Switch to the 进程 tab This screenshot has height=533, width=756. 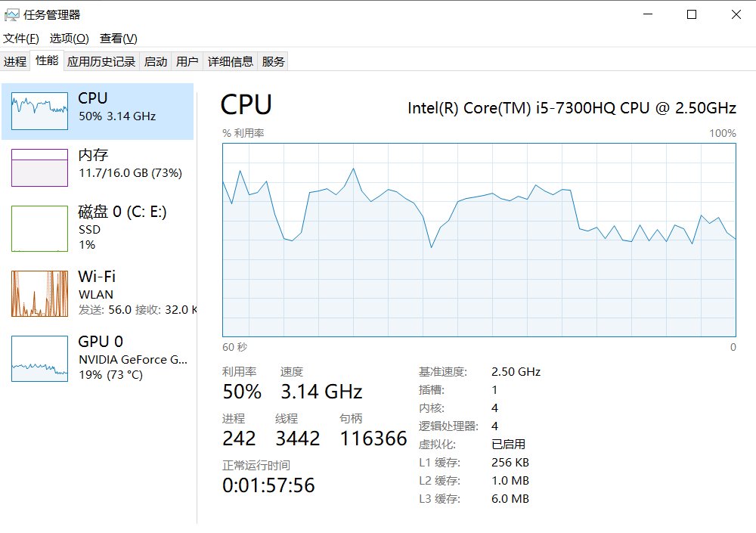[15, 61]
